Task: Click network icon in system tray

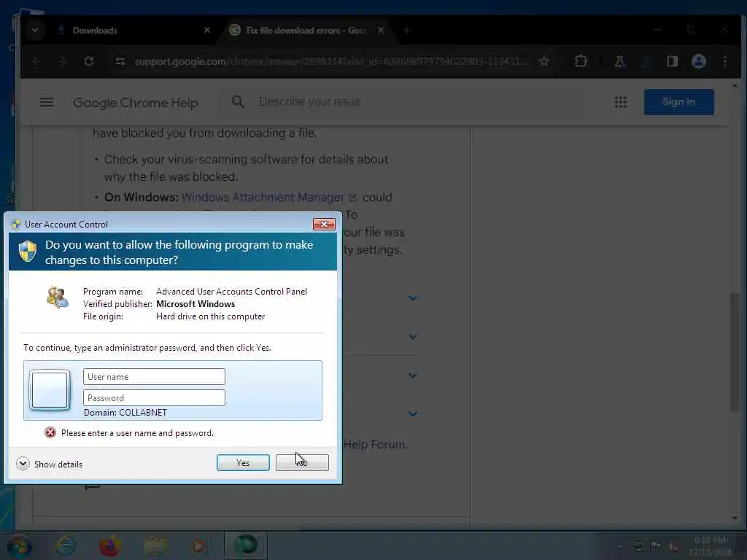Action: 638,547
